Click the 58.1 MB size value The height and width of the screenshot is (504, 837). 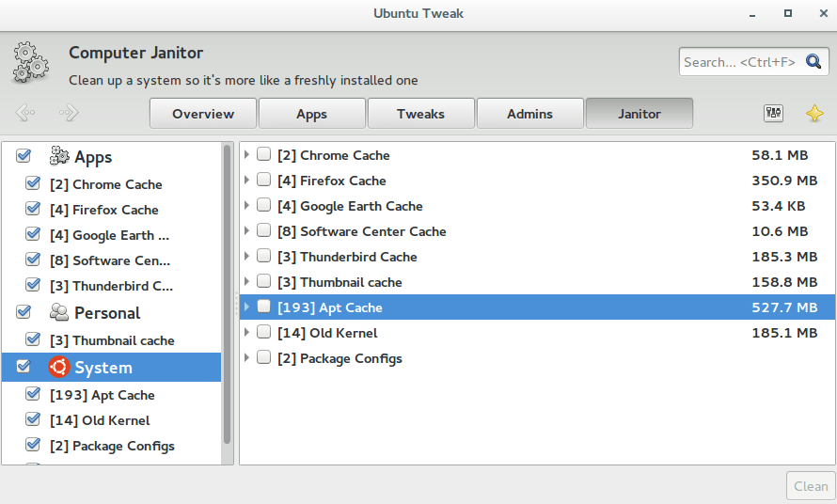coord(780,155)
